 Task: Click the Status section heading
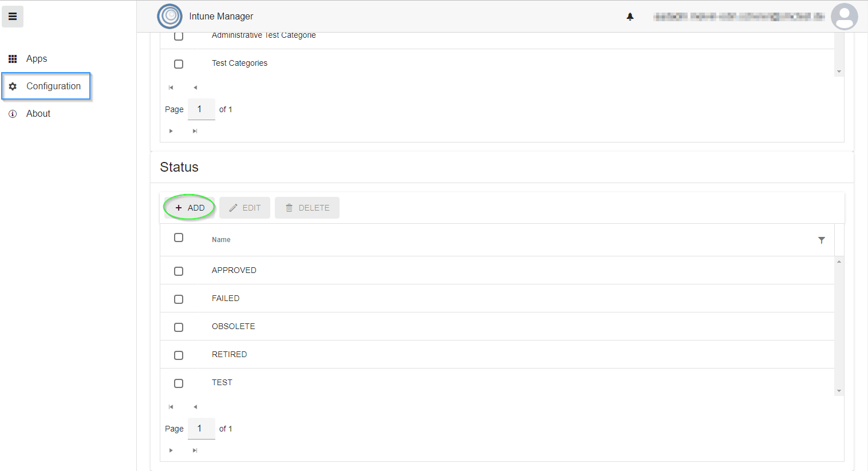click(x=179, y=167)
